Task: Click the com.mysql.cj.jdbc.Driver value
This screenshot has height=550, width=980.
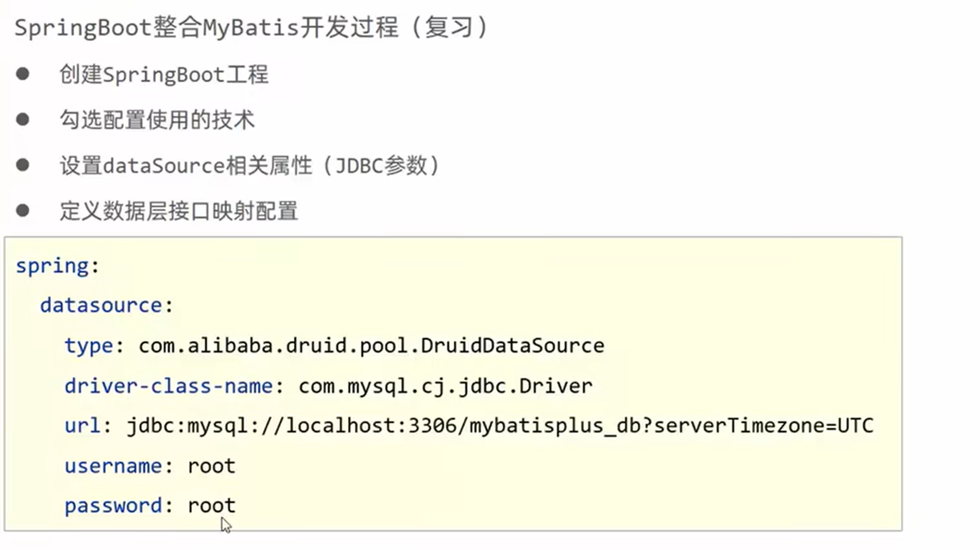Action: (445, 386)
